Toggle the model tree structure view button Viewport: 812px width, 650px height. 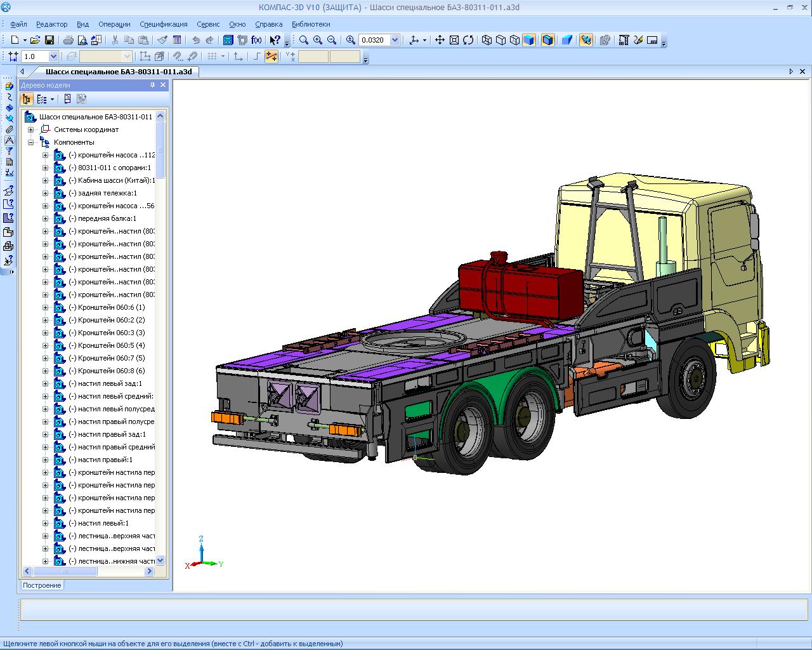tap(27, 99)
